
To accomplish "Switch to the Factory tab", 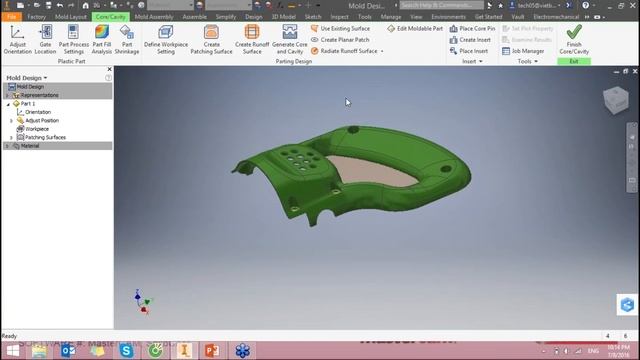I will click(36, 17).
